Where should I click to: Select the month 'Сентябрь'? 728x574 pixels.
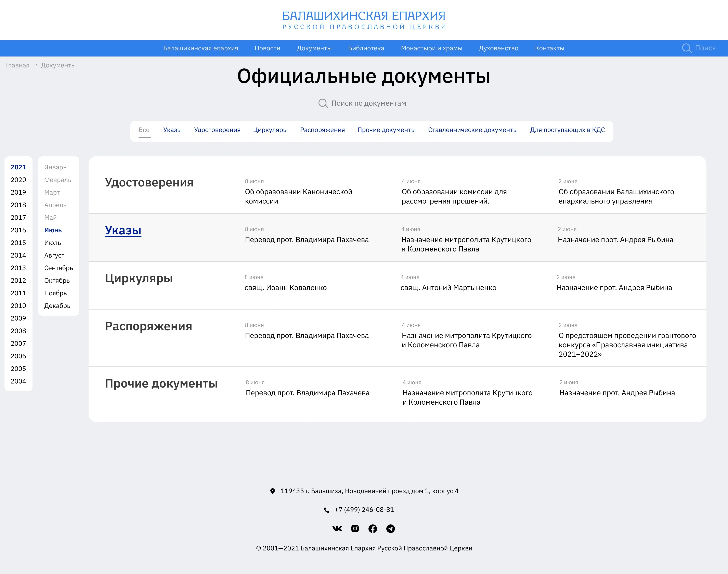click(x=58, y=268)
